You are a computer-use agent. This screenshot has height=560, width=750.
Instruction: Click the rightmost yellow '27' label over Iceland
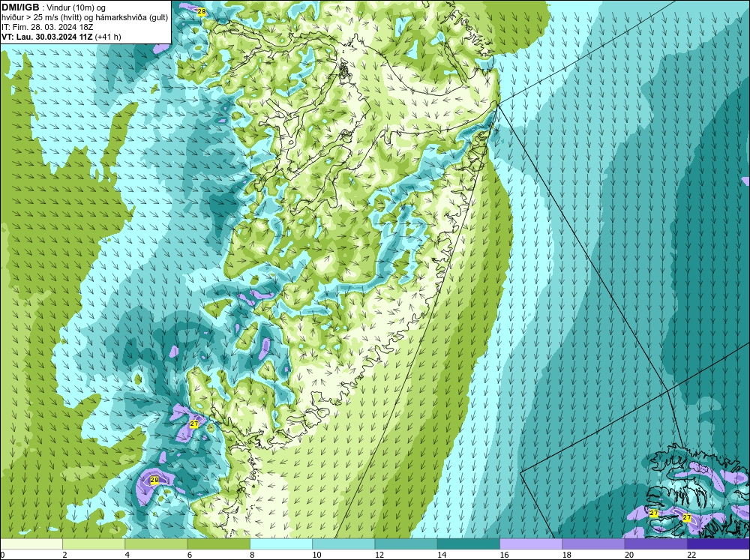[687, 517]
